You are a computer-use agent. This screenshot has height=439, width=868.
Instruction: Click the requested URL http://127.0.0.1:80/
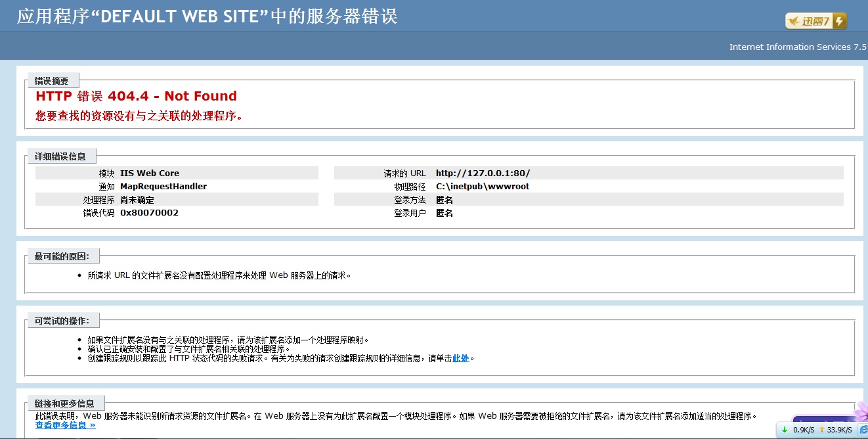[483, 173]
